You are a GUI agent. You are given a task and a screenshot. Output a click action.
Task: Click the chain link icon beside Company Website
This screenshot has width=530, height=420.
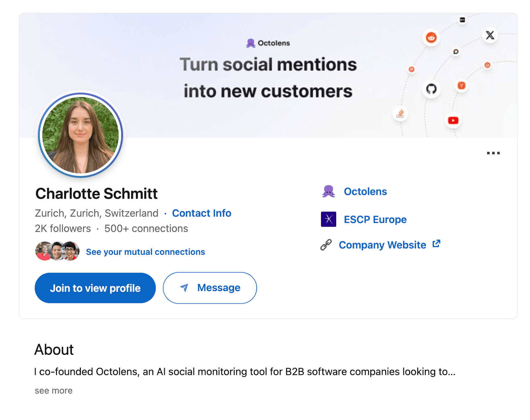(x=327, y=244)
